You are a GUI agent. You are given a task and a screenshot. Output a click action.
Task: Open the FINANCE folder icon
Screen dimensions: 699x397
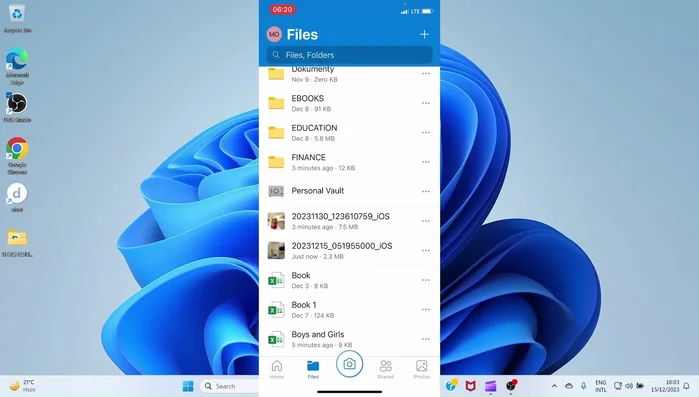tap(276, 162)
